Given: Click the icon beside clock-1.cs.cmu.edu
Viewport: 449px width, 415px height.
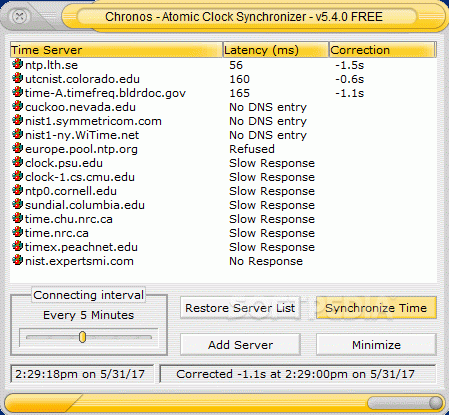Looking at the screenshot, I should tap(17, 176).
